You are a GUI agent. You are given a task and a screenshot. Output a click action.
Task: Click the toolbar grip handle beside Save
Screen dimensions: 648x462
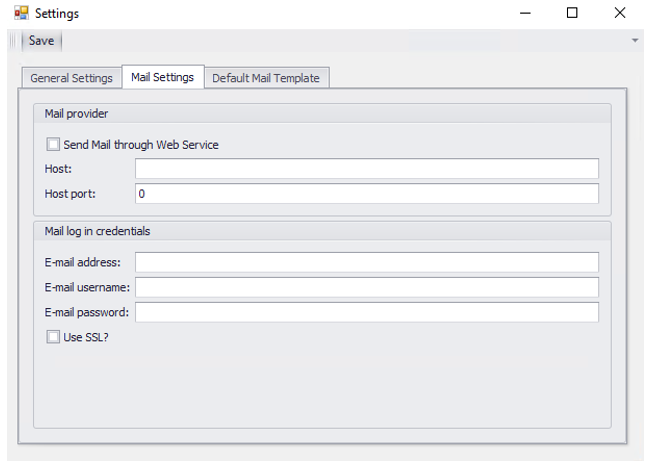click(14, 41)
